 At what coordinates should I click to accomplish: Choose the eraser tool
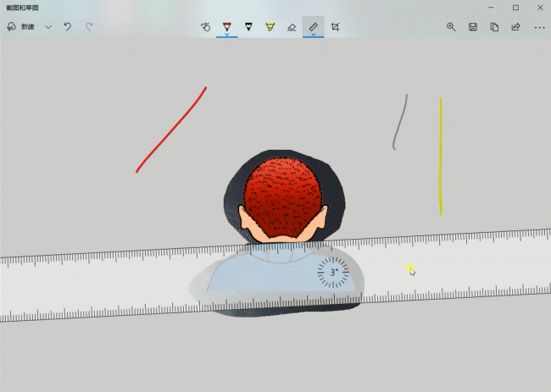point(292,27)
